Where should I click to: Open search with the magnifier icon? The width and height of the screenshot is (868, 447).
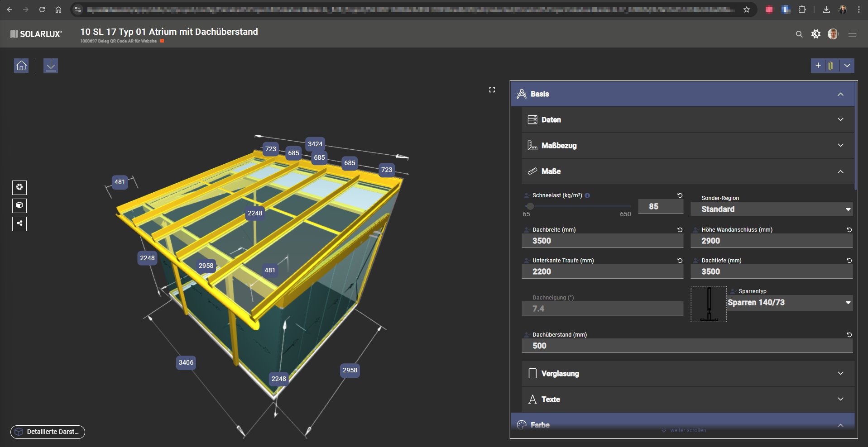click(x=799, y=34)
